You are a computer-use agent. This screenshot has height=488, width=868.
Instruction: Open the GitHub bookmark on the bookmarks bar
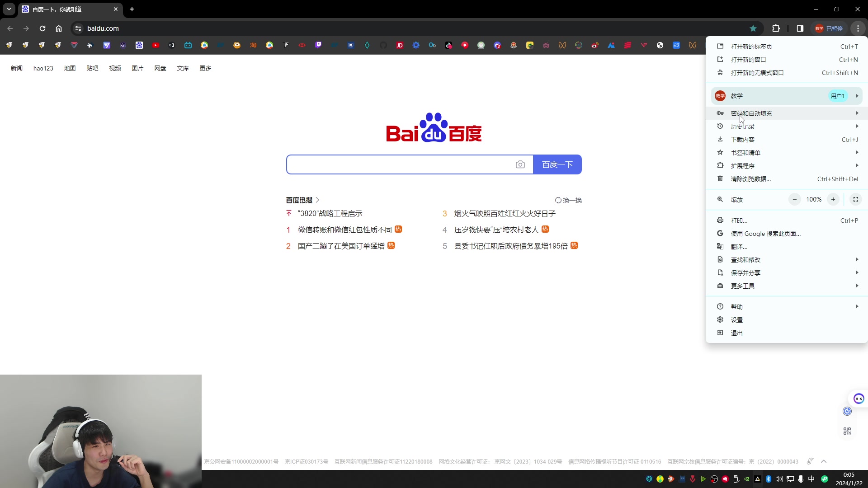point(383,45)
